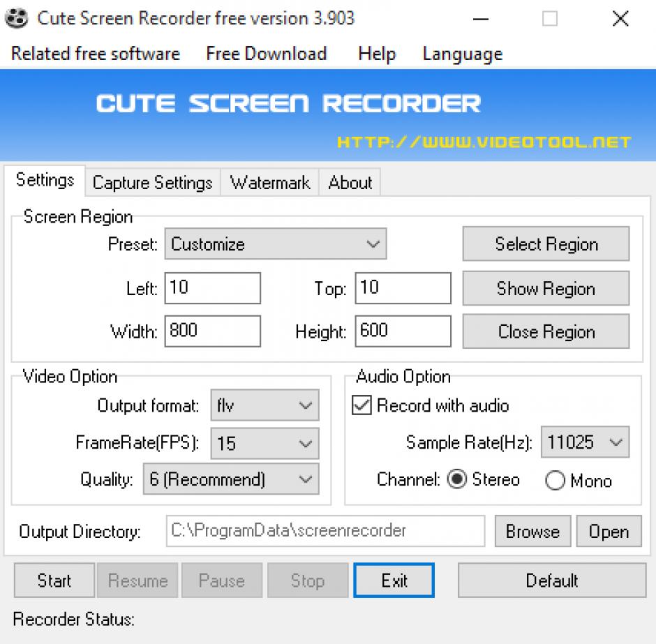Close the Cute Screen Recorder window

coord(620,19)
